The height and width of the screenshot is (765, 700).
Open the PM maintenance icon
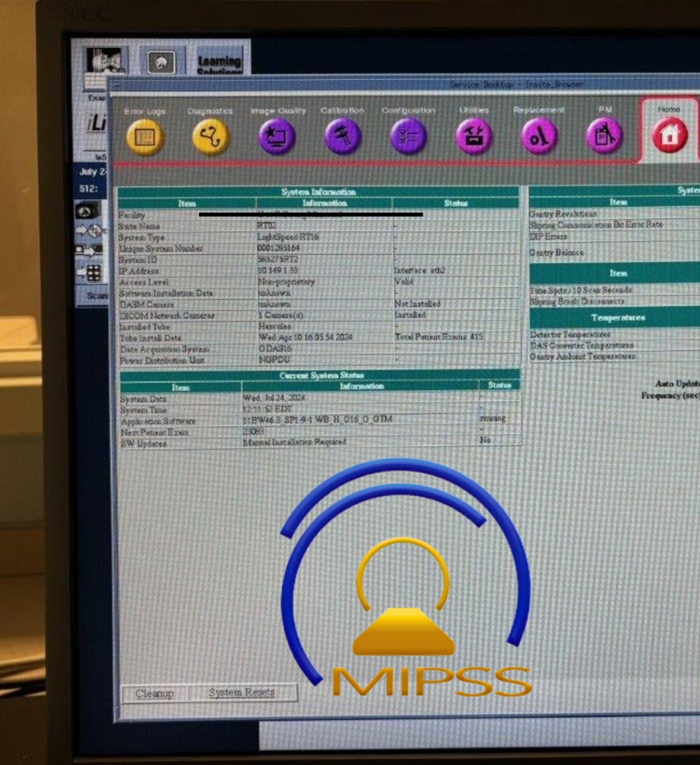(605, 137)
